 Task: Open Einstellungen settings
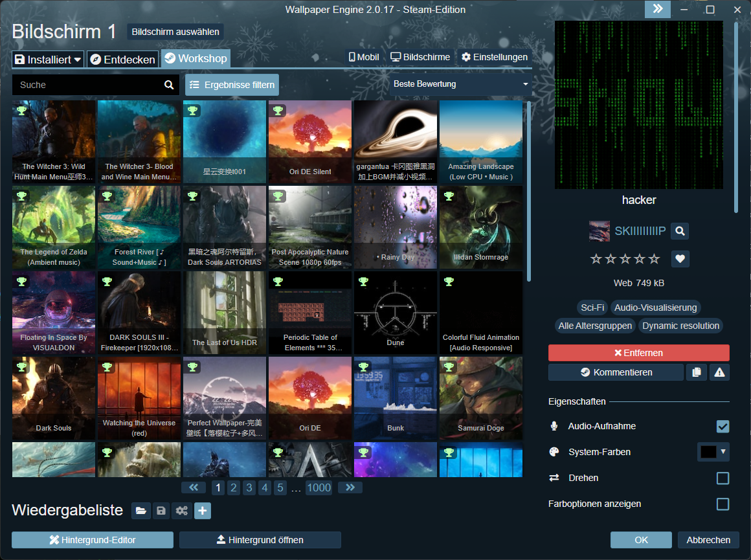tap(494, 57)
